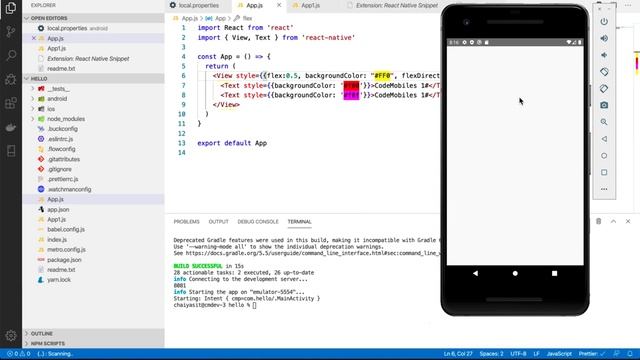640x360 pixels.
Task: Close the terminal panel
Action: [628, 221]
